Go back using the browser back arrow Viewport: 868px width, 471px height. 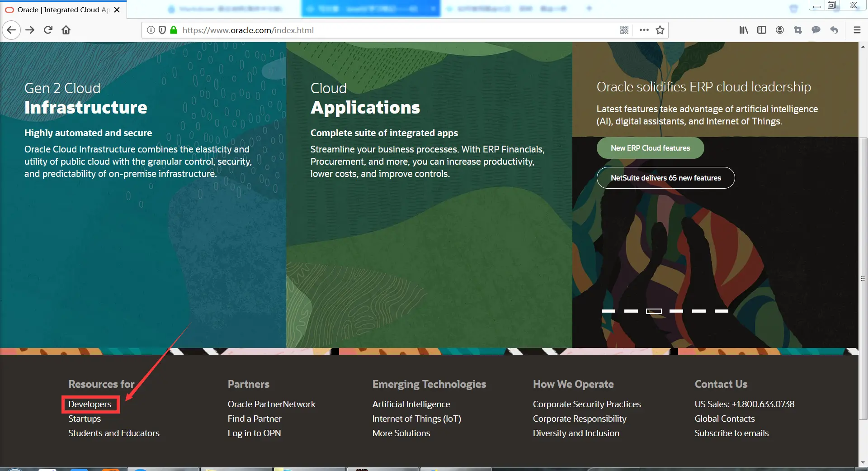coord(11,30)
